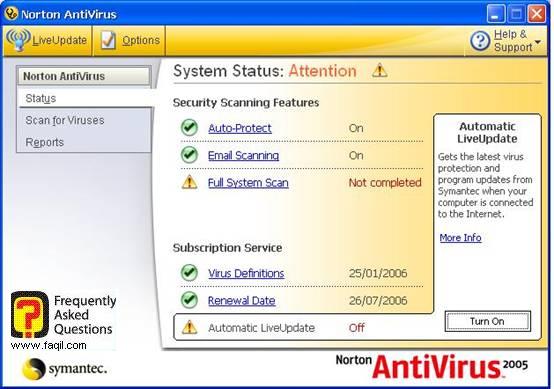
Task: Open the Auto-Protect link
Action: (240, 128)
